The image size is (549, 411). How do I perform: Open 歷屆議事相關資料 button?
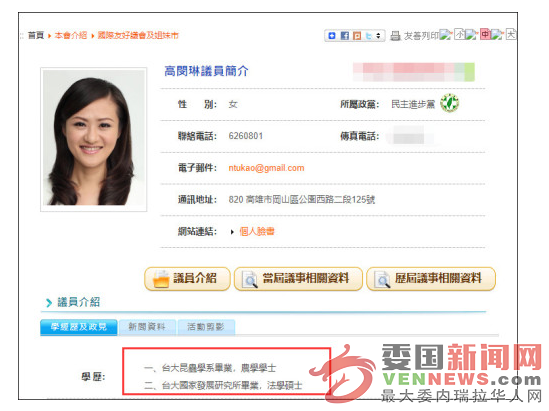point(431,279)
